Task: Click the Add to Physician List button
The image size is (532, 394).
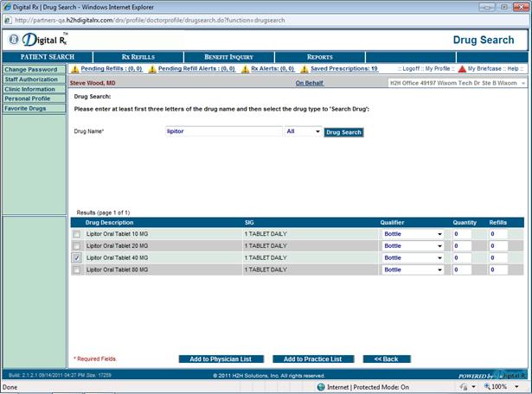Action: 221,359
